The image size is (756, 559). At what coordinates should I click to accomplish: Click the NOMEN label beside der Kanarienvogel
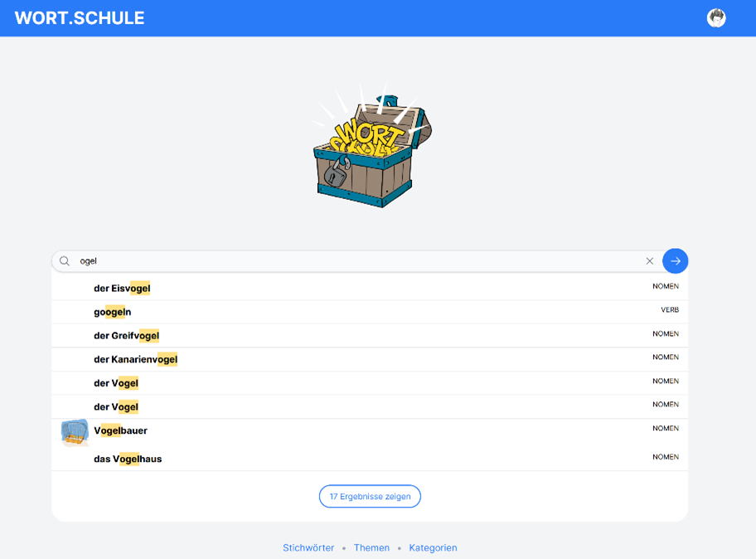pyautogui.click(x=666, y=357)
